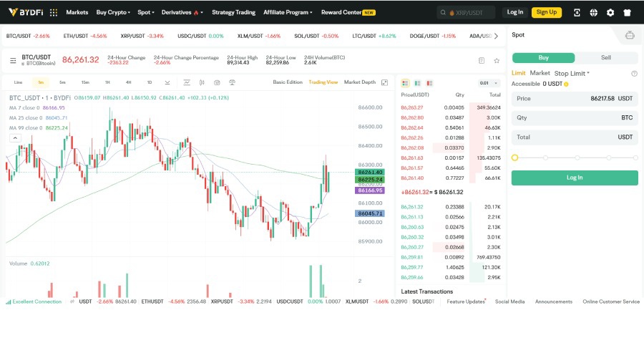
Task: Check Excellent Connection signal status
Action: click(x=34, y=301)
